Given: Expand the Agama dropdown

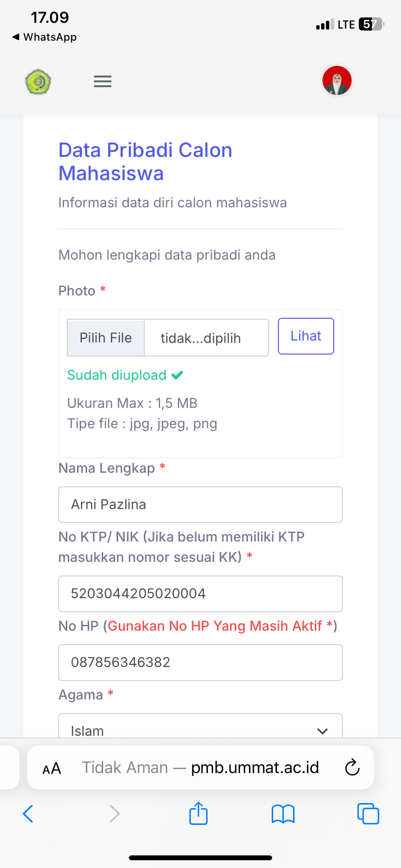Looking at the screenshot, I should [200, 728].
